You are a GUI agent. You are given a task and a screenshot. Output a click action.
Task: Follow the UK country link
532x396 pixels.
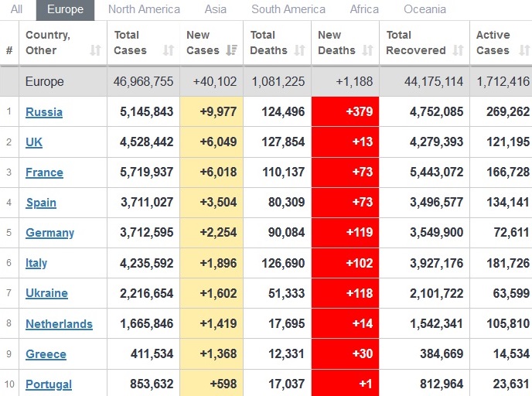pos(34,142)
